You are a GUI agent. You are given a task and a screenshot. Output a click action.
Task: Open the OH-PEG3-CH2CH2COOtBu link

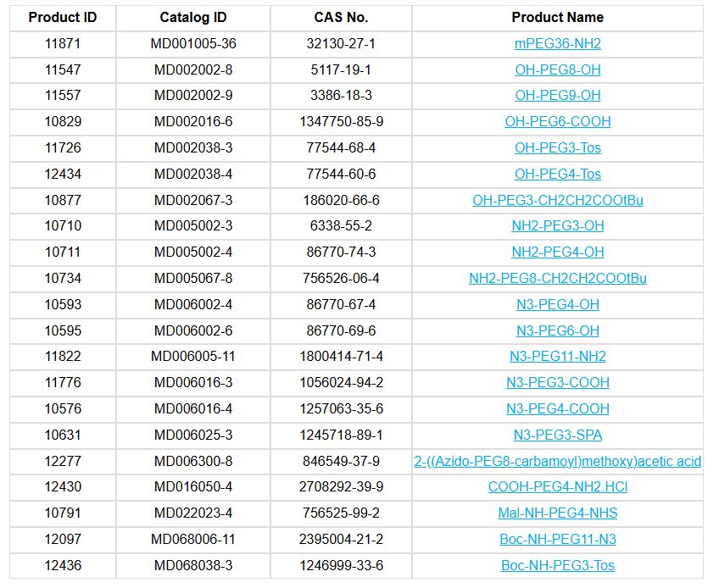pyautogui.click(x=558, y=200)
